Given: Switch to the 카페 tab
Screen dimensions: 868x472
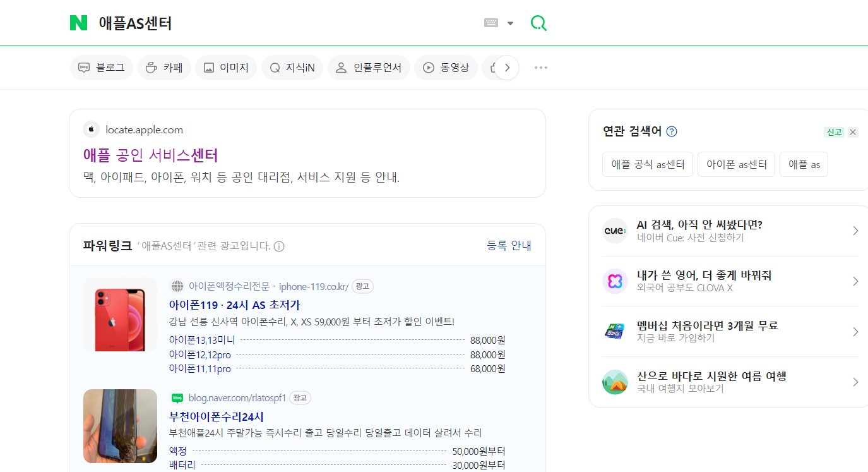Looking at the screenshot, I should (x=164, y=68).
